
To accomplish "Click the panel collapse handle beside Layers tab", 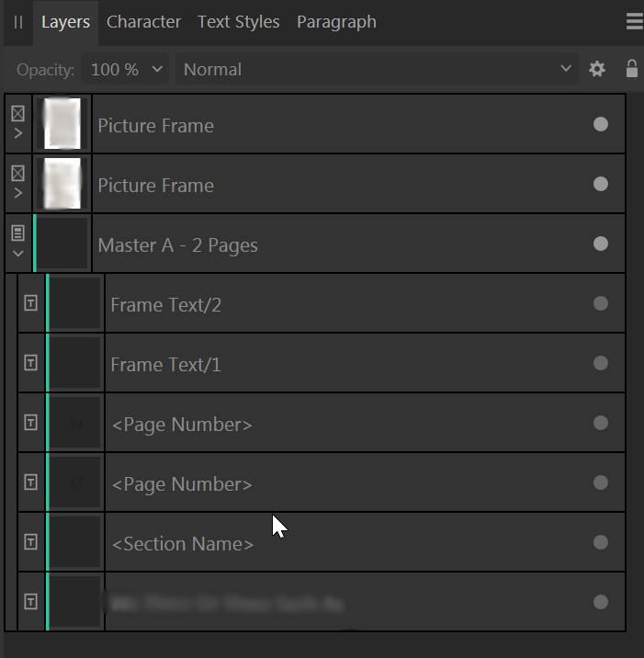I will [17, 22].
